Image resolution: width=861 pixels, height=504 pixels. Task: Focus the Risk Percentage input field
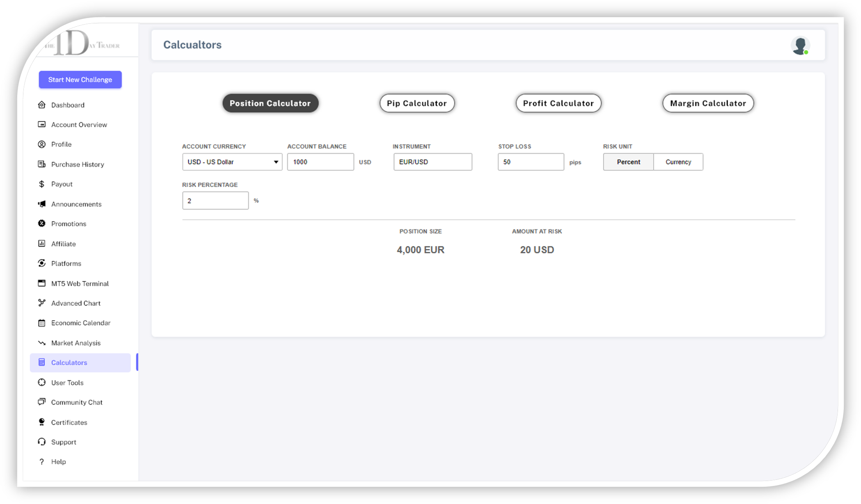click(215, 201)
